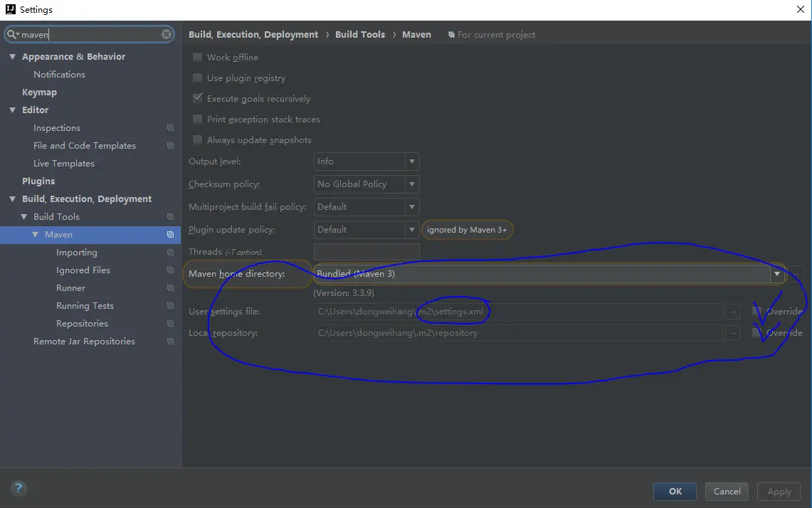Browse for user settings file
The height and width of the screenshot is (508, 812).
733,312
